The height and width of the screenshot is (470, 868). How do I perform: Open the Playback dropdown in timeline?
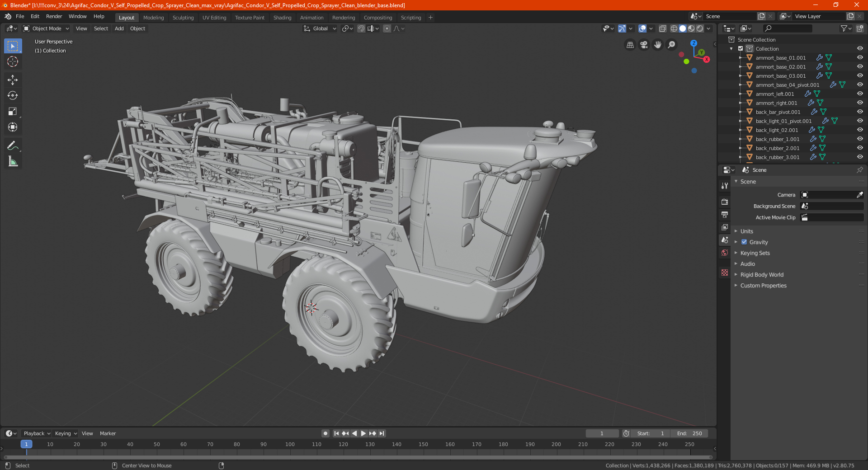[37, 433]
